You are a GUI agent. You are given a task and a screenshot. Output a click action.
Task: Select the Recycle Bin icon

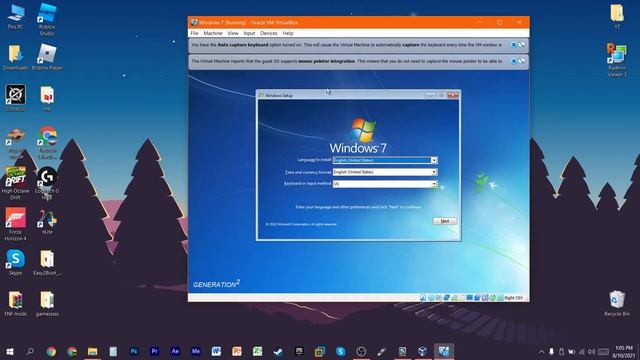coord(617,303)
